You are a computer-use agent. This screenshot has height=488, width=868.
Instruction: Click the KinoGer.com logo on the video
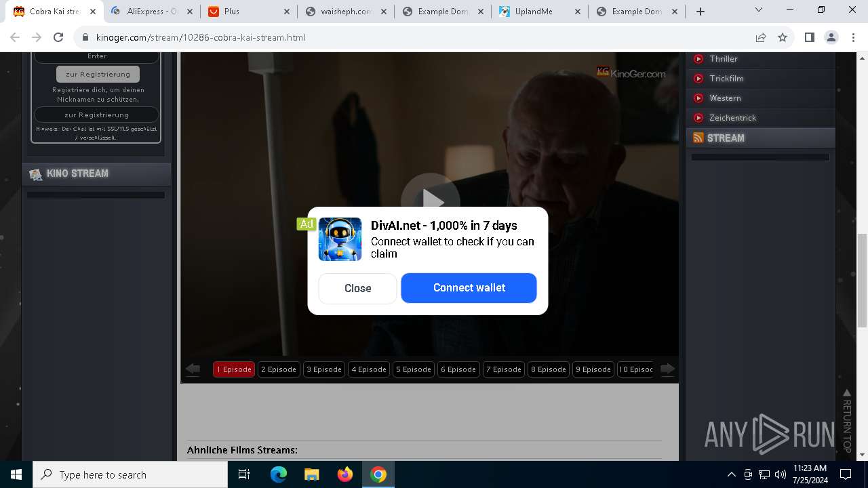[631, 73]
